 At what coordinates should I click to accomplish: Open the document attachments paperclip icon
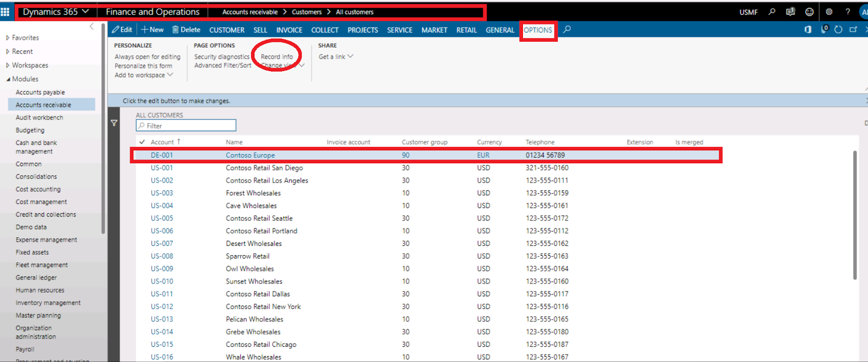click(824, 29)
